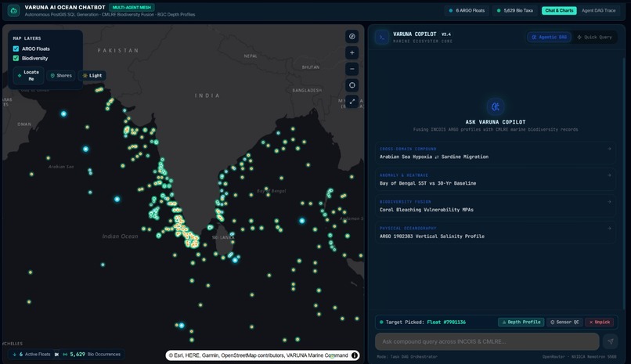
Task: Click the MAP LAYERS panel heading
Action: point(27,38)
